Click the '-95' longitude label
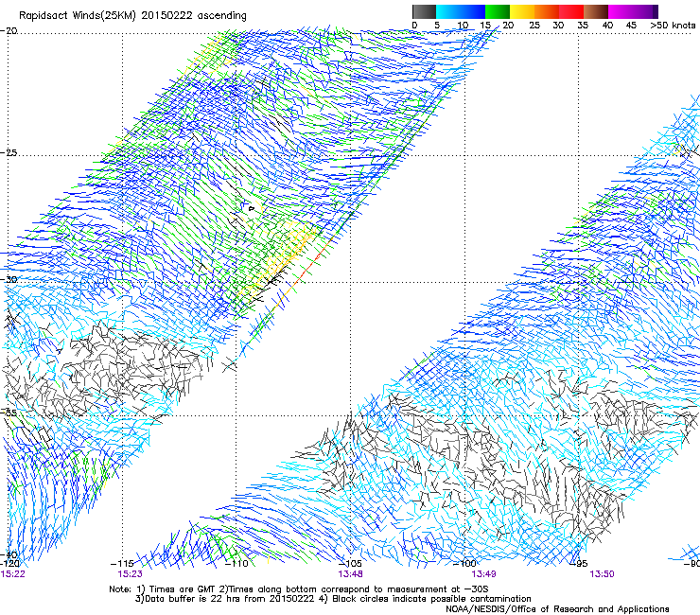The image size is (700, 615). point(579,564)
